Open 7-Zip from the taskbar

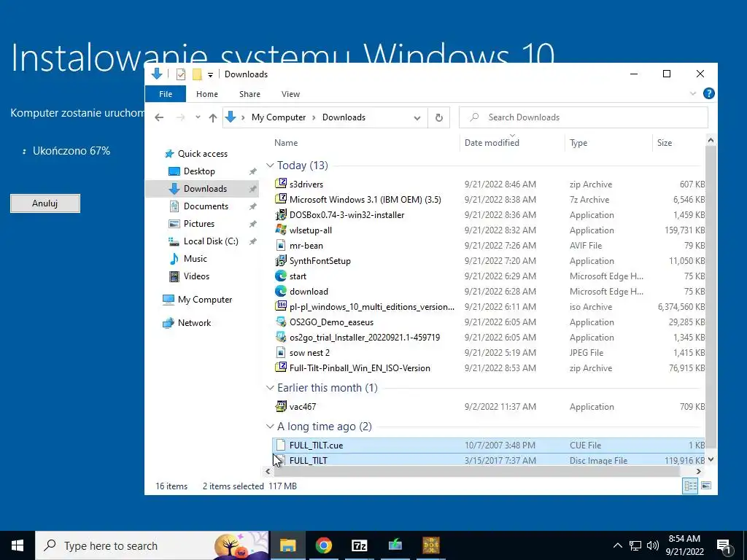[359, 545]
